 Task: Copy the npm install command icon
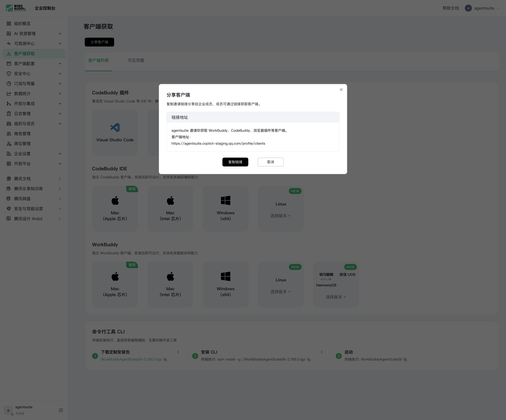[x=309, y=360]
